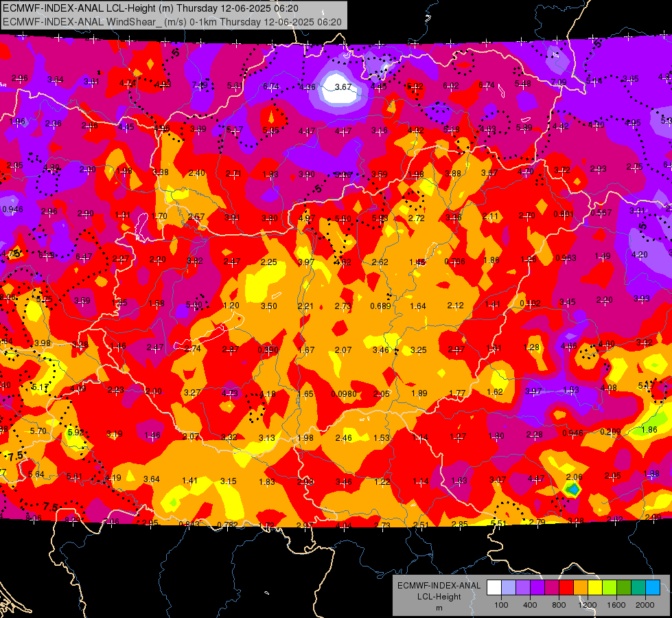The height and width of the screenshot is (618, 672).
Task: Click the shear value 5.89
Action: coord(524,127)
